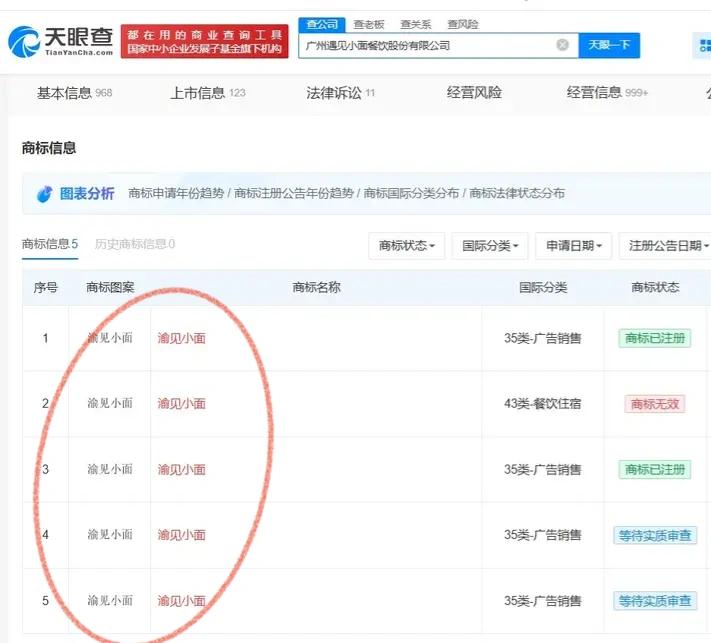This screenshot has width=711, height=643.
Task: Click 35类-广告销售 in row 5
Action: tap(542, 601)
